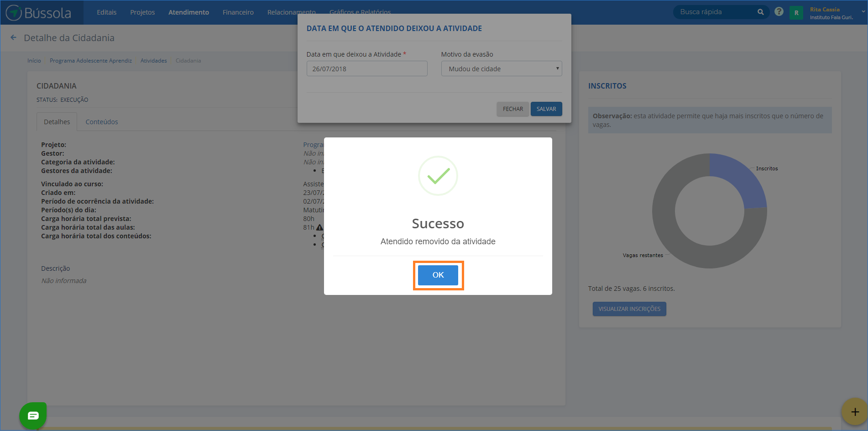Select the Detalhes tab

coord(57,122)
